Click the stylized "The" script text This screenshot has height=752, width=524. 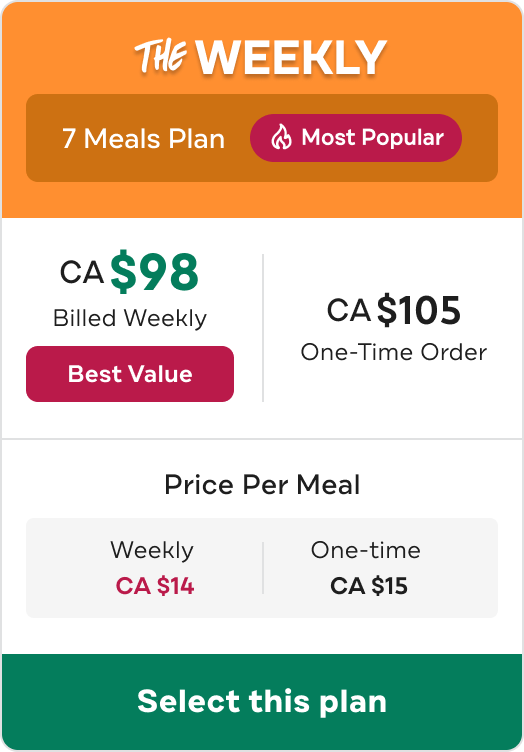[161, 56]
